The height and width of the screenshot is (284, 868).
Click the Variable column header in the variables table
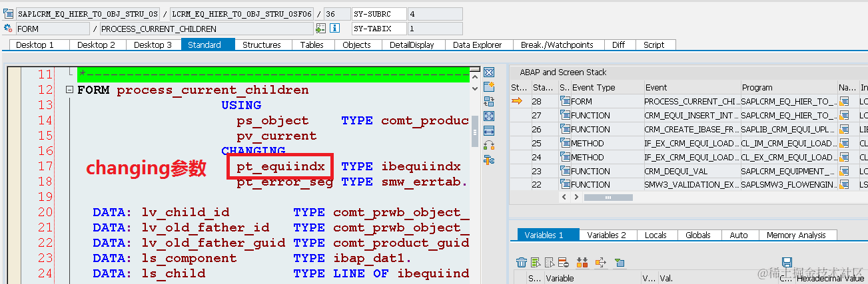pyautogui.click(x=592, y=279)
